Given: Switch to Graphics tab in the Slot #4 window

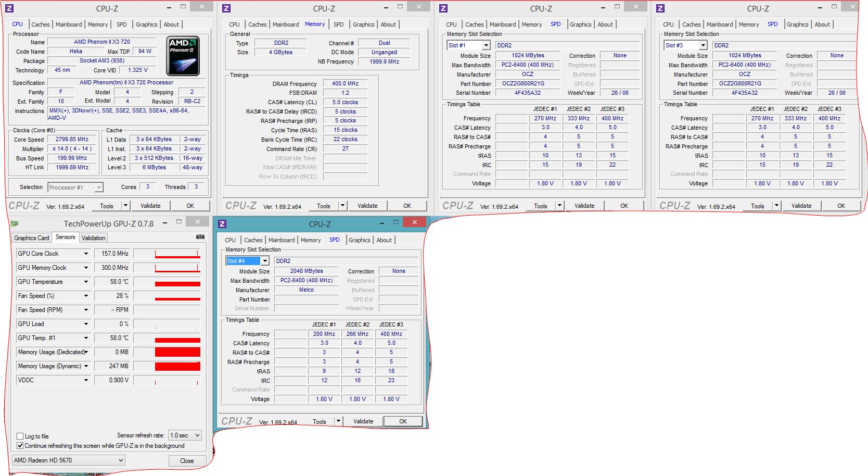Looking at the screenshot, I should [360, 240].
